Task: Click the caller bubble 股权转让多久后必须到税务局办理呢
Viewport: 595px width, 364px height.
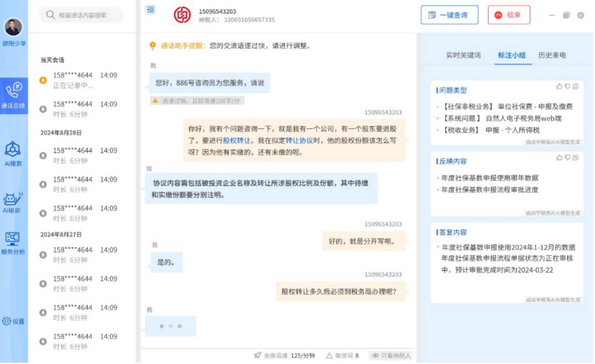Action: [x=340, y=291]
